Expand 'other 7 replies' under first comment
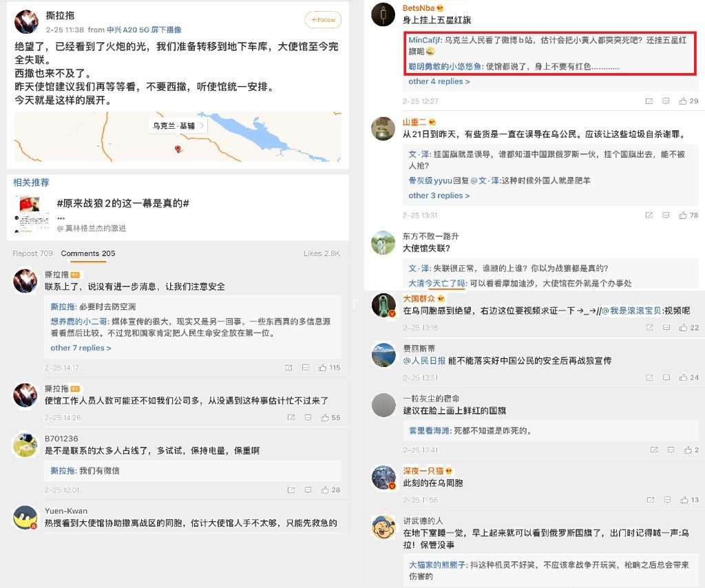The height and width of the screenshot is (588, 705). (x=81, y=348)
